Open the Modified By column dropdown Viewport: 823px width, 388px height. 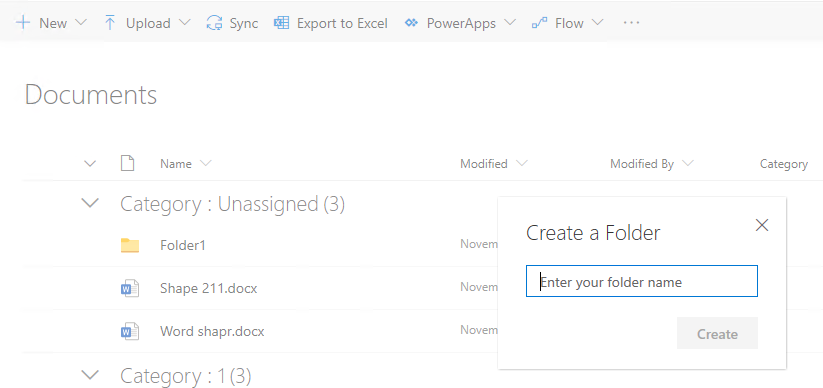pyautogui.click(x=688, y=164)
